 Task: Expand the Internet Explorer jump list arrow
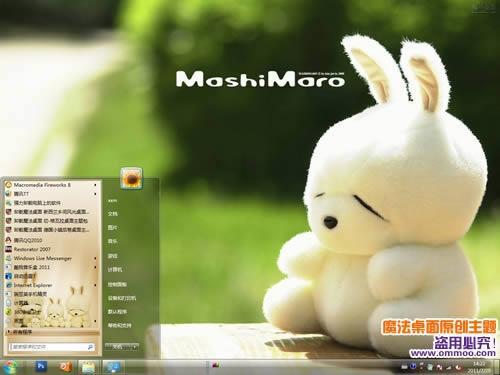(x=95, y=285)
